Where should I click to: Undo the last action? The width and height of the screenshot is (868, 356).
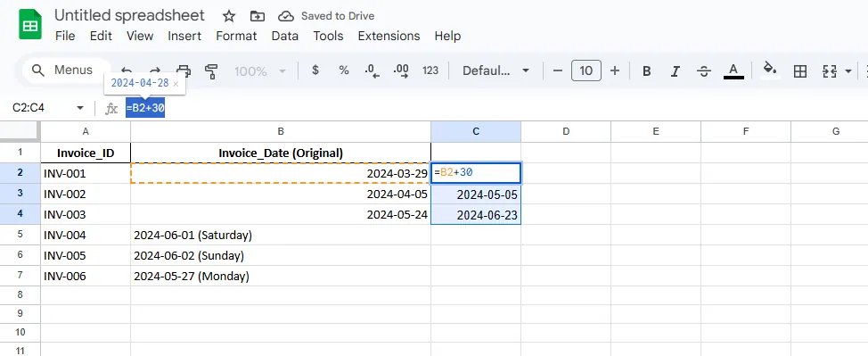click(127, 70)
